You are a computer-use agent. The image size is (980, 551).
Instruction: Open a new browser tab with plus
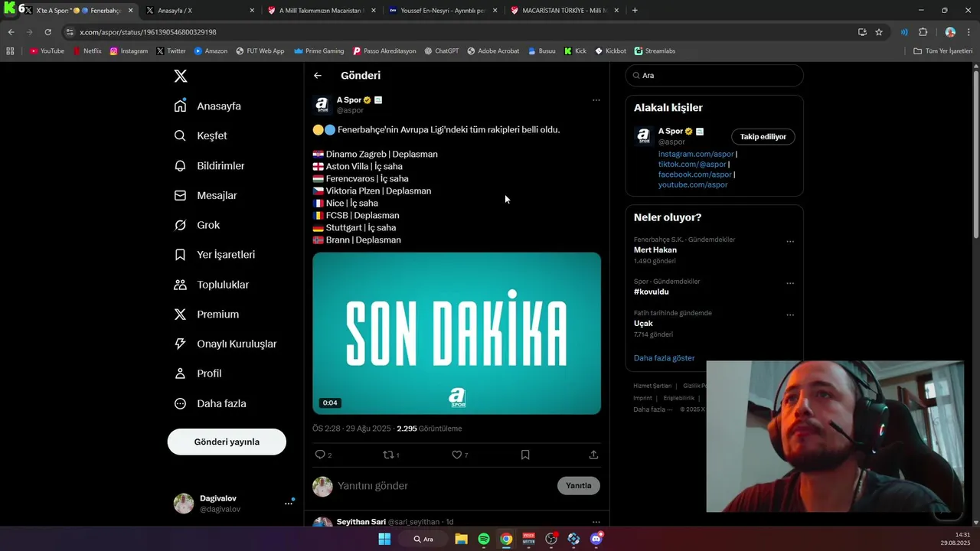tap(635, 11)
